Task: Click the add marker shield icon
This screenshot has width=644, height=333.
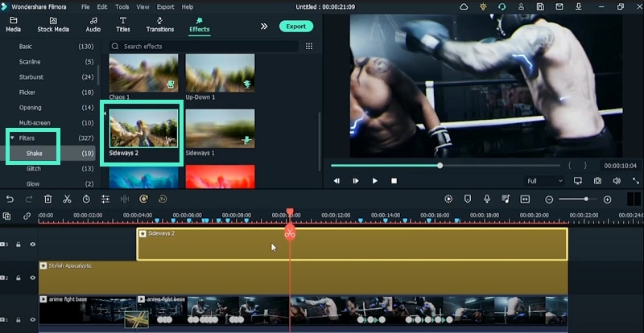Action: [468, 199]
